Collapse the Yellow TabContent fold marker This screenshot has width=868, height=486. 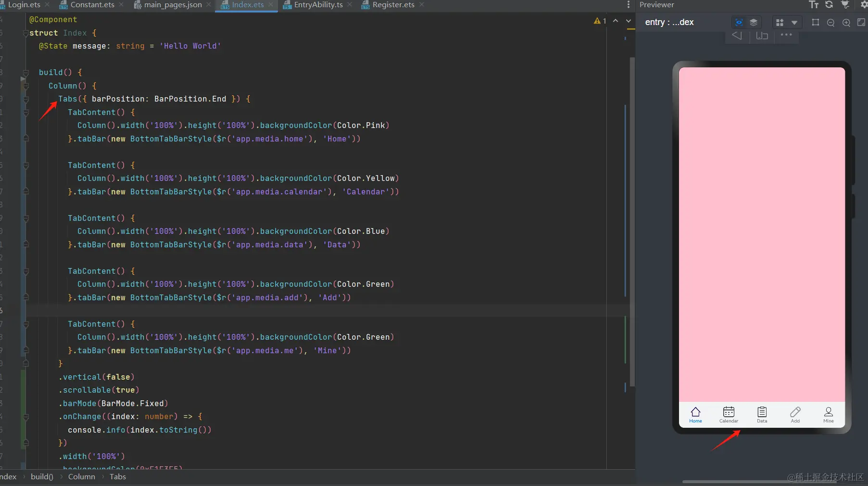coord(26,166)
